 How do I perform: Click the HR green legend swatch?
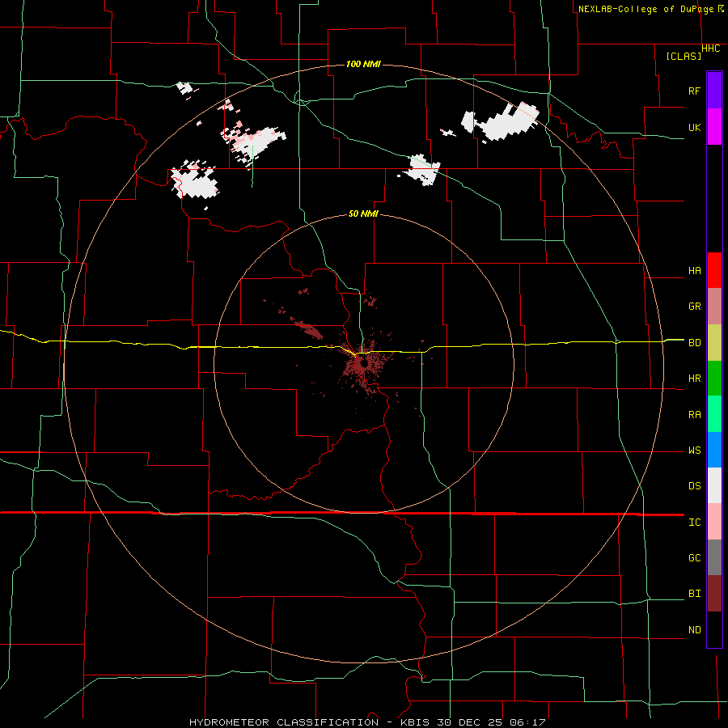(714, 379)
